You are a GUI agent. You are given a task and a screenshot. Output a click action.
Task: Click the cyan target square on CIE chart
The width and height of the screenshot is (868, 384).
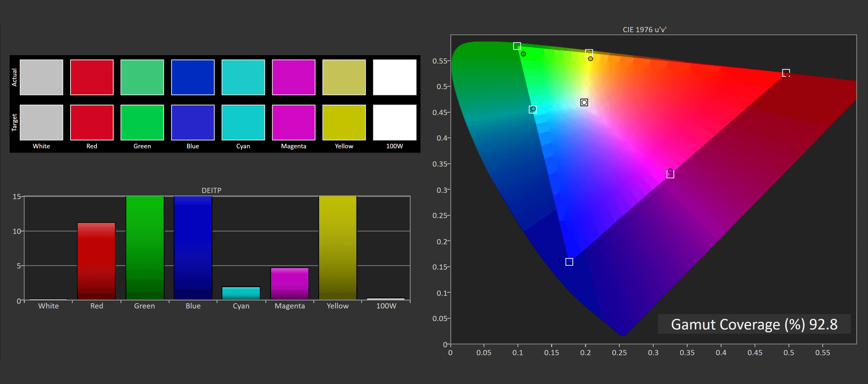(x=532, y=110)
